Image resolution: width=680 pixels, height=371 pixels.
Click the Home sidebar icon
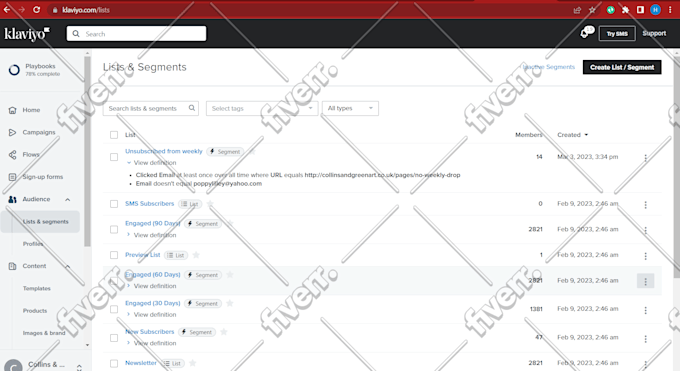click(13, 110)
